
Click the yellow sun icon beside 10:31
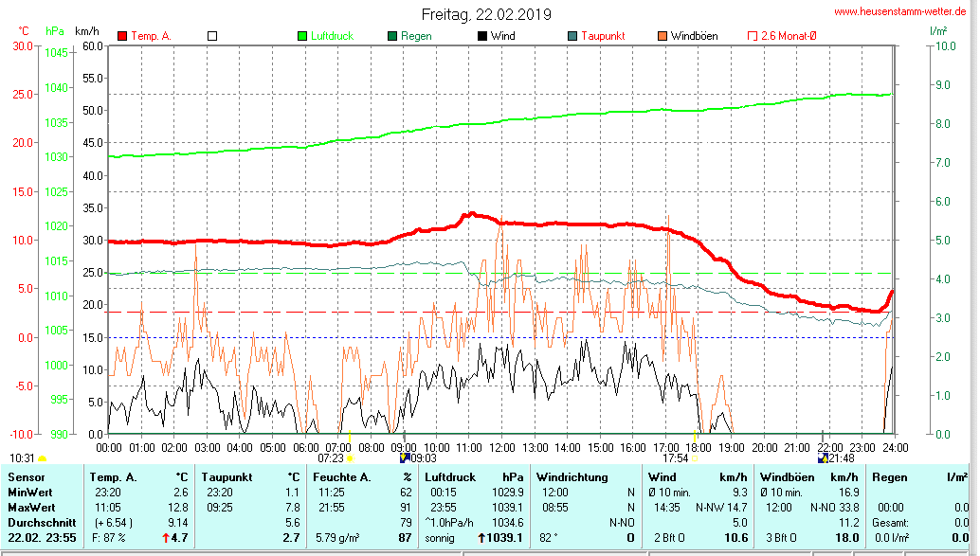pos(42,458)
